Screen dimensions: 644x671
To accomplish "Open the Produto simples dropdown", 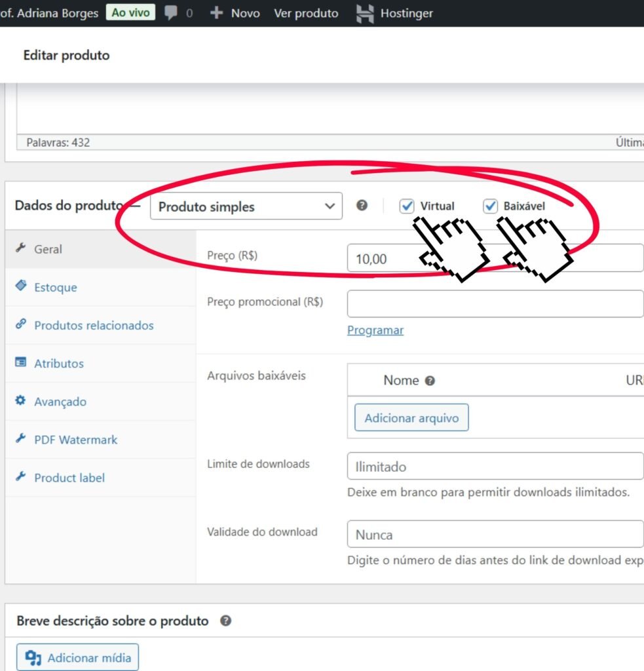I will coord(246,206).
